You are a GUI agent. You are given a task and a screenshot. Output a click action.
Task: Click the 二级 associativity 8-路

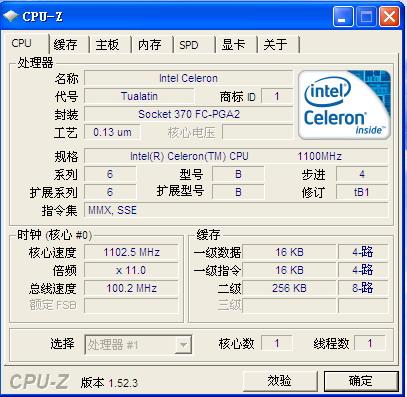363,288
